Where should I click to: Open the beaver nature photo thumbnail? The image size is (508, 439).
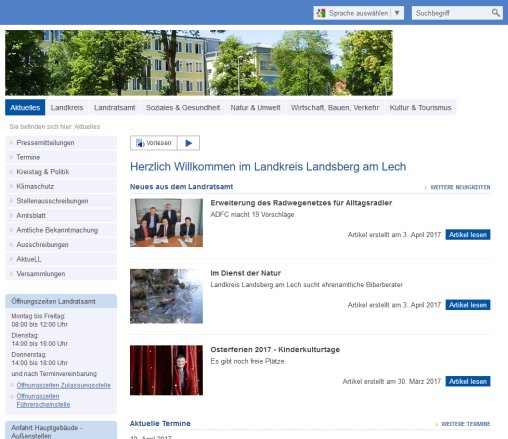pos(166,296)
